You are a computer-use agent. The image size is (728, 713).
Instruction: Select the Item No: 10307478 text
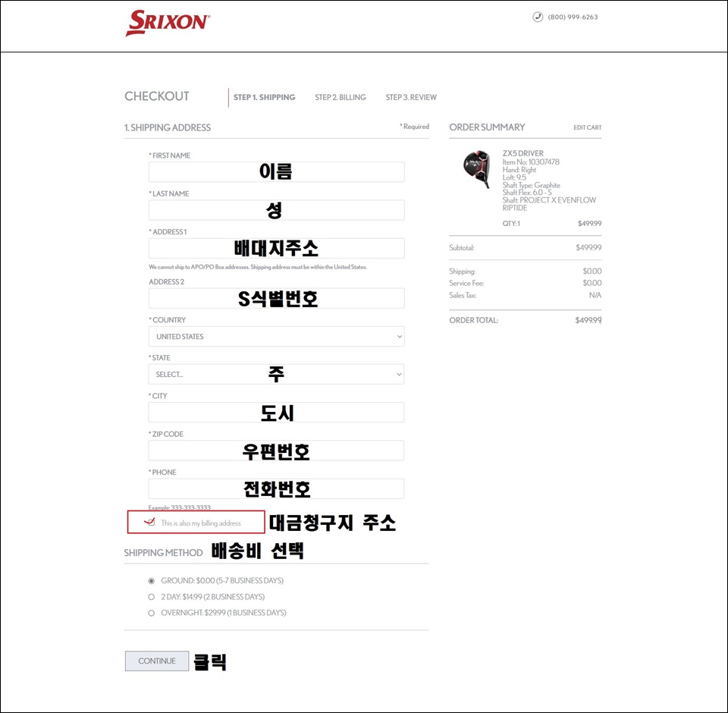(x=531, y=162)
